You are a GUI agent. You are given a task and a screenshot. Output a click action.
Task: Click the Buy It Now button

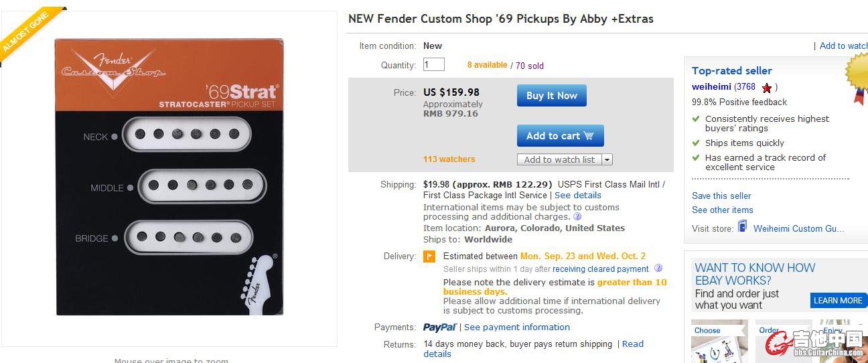pos(551,96)
